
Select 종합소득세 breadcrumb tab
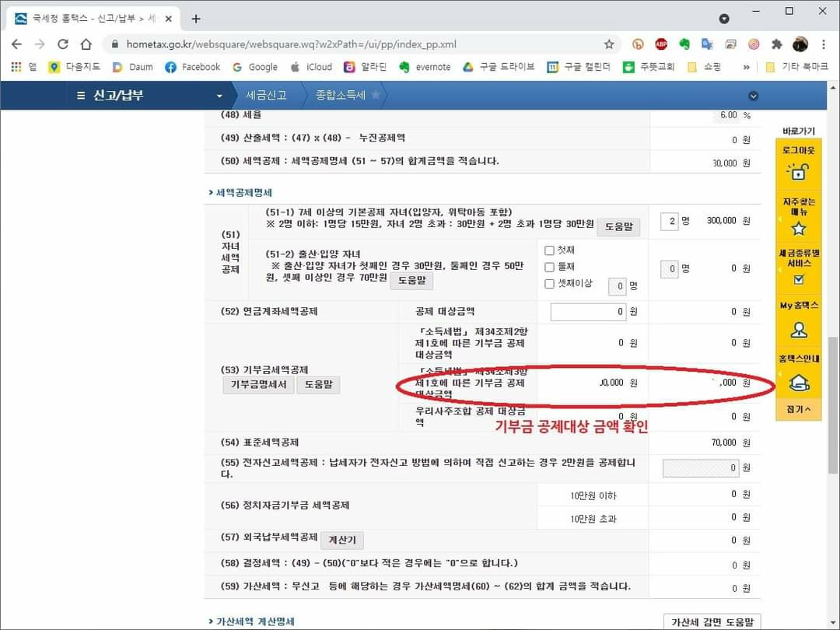(x=341, y=95)
